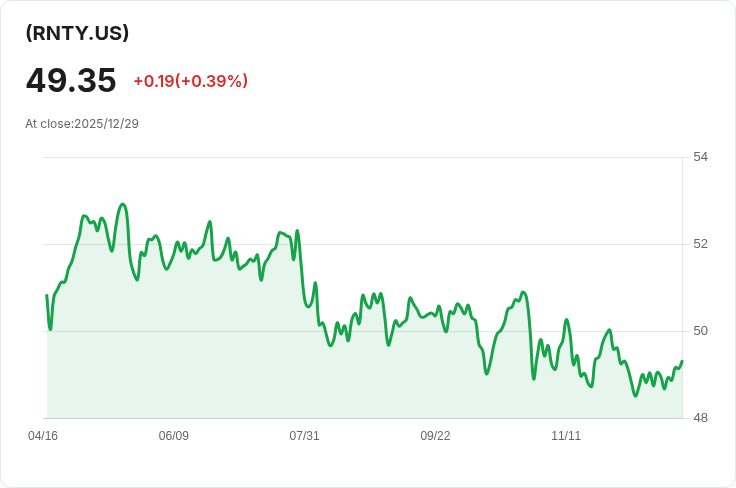Click the rightmost end of the price line
The height and width of the screenshot is (488, 736).
(x=682, y=361)
